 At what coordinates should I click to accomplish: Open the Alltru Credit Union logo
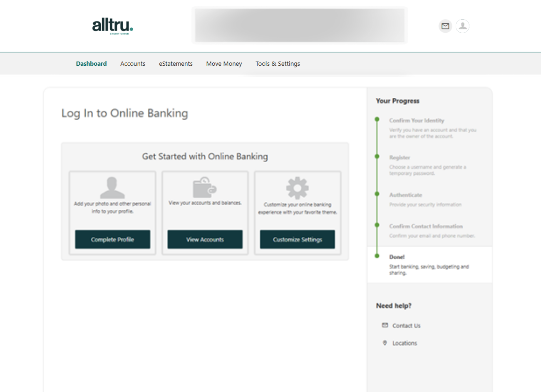[x=112, y=26]
